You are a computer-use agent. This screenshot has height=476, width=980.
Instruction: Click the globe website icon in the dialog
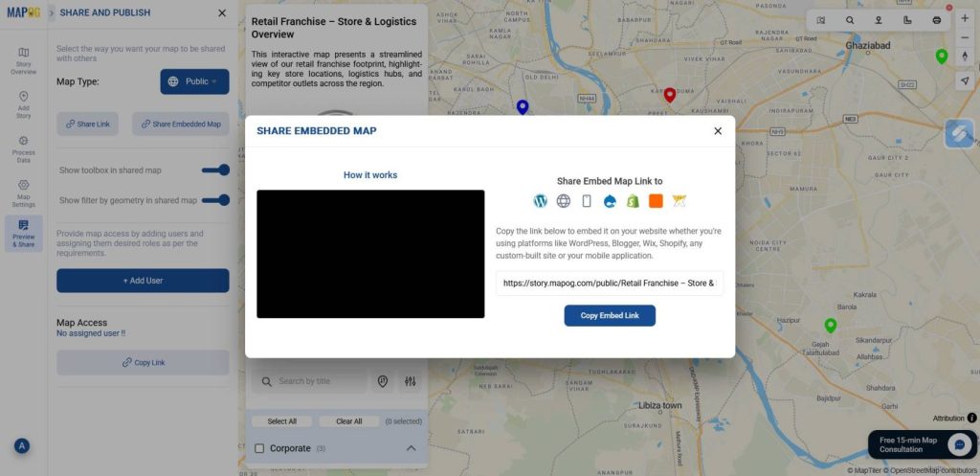[x=563, y=201]
